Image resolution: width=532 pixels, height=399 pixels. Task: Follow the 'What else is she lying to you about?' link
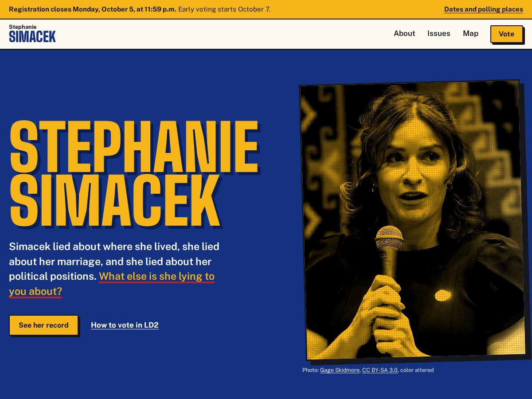112,284
